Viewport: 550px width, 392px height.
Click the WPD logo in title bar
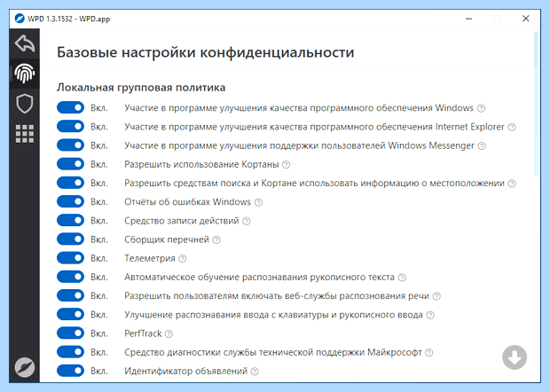[x=20, y=19]
